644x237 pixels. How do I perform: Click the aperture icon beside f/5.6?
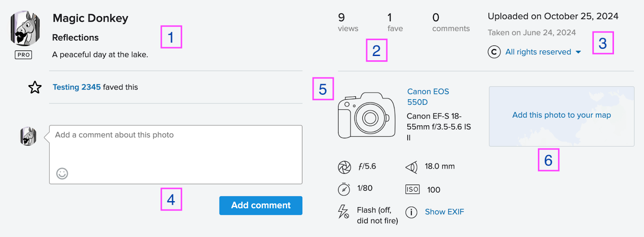[x=344, y=167]
